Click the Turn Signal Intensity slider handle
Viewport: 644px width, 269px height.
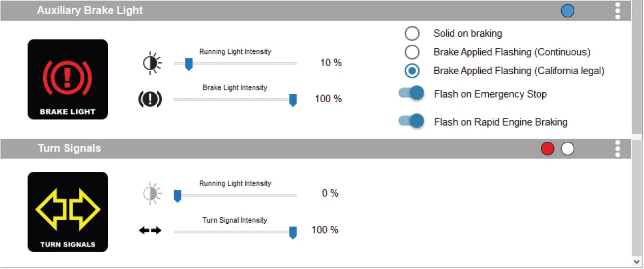click(293, 233)
